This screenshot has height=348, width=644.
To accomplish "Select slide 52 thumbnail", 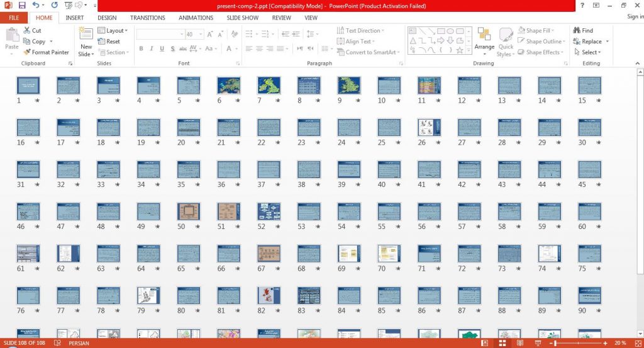I will point(269,211).
